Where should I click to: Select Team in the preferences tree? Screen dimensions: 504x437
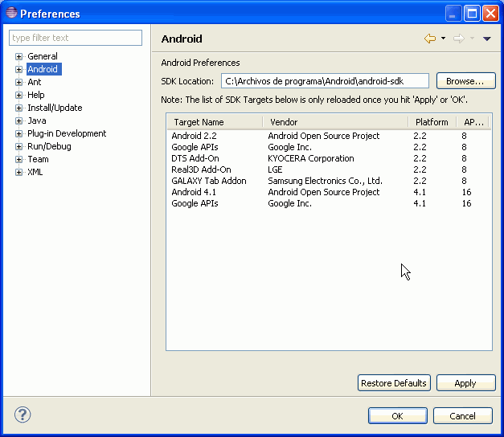coord(39,159)
